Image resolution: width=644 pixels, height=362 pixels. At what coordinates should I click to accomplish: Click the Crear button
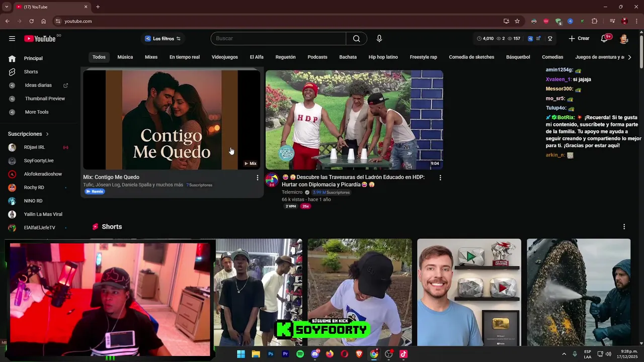click(579, 39)
